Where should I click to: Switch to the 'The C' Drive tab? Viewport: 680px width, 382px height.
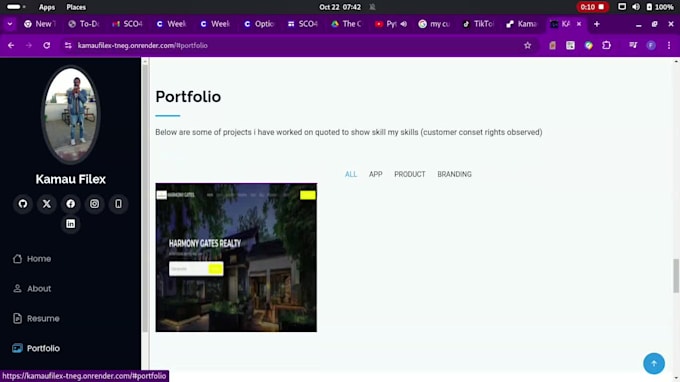point(347,24)
